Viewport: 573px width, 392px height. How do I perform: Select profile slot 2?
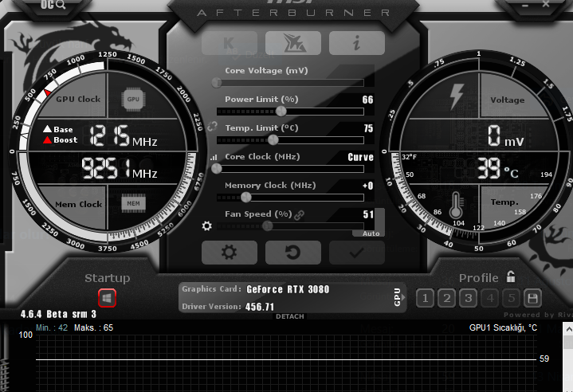point(446,298)
